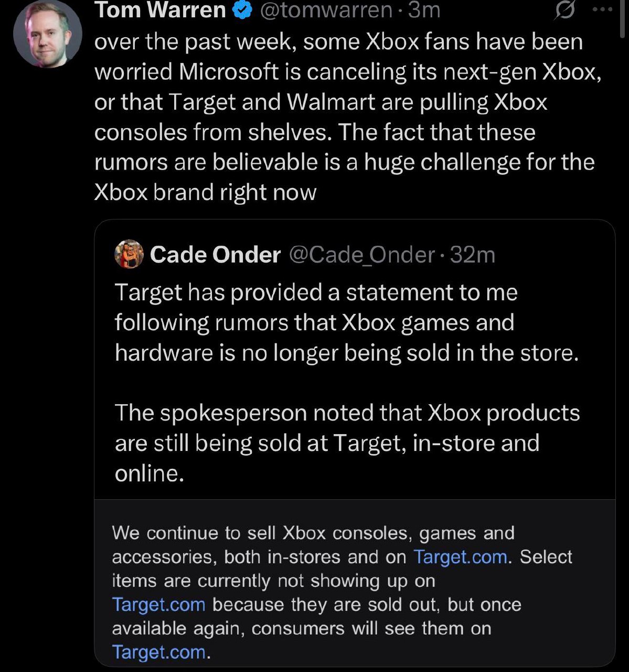Screen dimensions: 629x672
Task: Open the Tom Warren display name
Action: tap(160, 9)
